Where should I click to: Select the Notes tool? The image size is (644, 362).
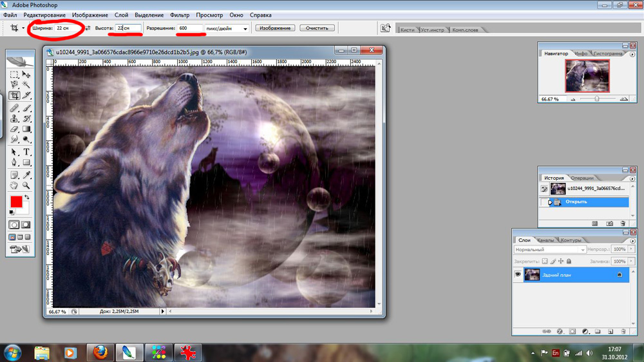[x=14, y=175]
